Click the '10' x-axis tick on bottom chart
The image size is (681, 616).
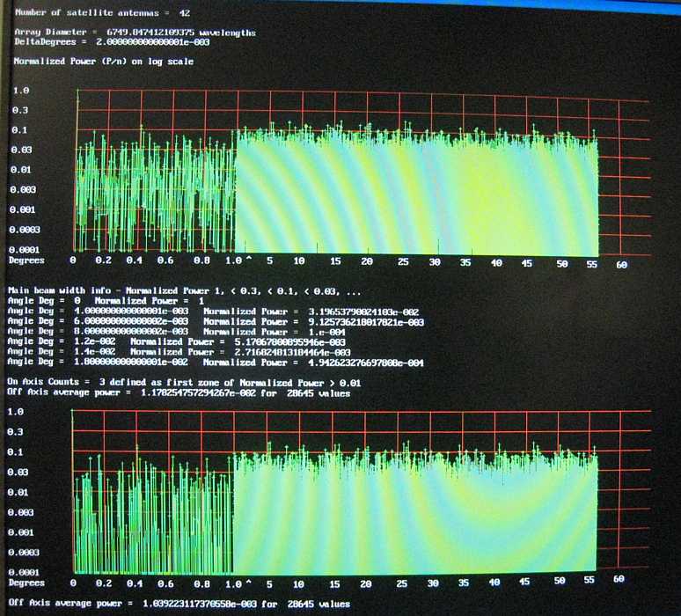click(x=298, y=583)
